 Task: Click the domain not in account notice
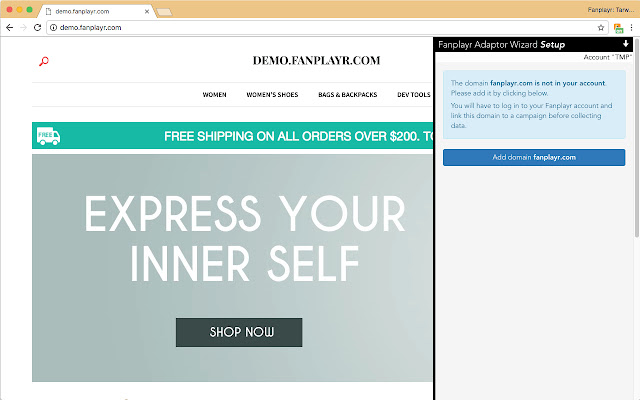[x=534, y=104]
